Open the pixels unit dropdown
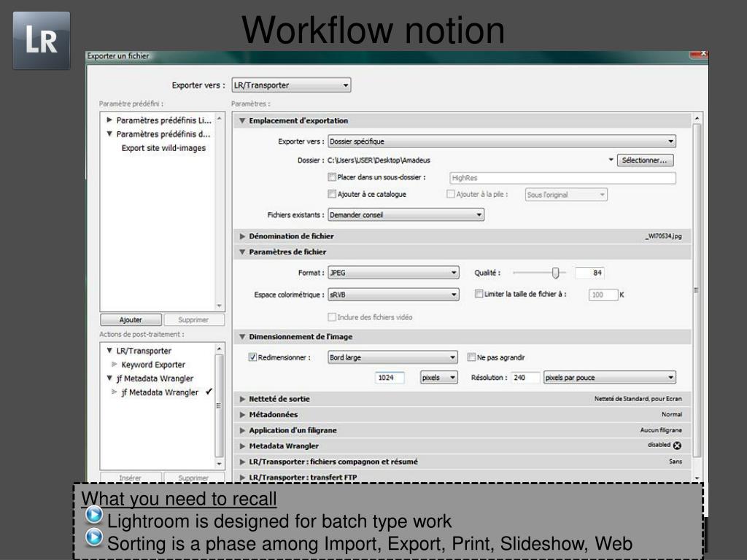 coord(439,378)
